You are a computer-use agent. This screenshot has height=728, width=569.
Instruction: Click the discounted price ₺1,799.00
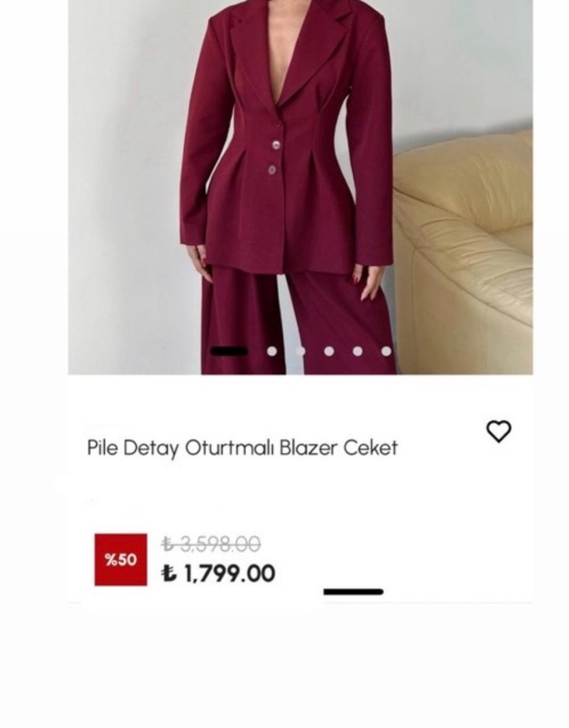click(x=218, y=574)
